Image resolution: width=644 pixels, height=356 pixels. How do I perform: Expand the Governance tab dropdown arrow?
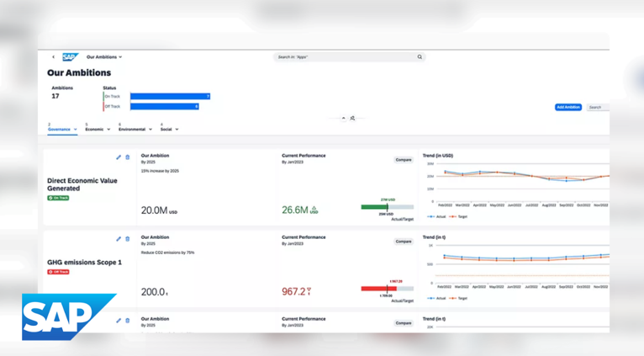(x=76, y=130)
